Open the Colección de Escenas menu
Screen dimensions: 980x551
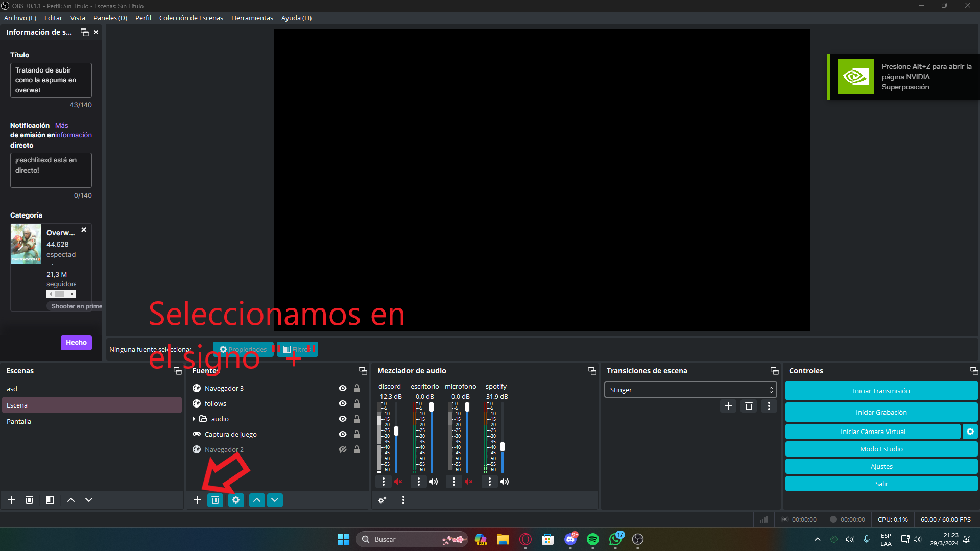(191, 18)
